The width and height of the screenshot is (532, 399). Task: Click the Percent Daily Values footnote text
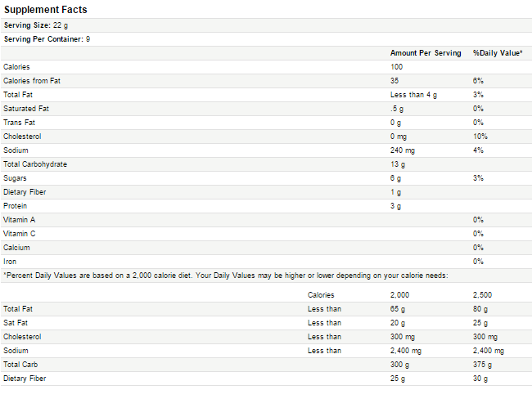(x=226, y=276)
